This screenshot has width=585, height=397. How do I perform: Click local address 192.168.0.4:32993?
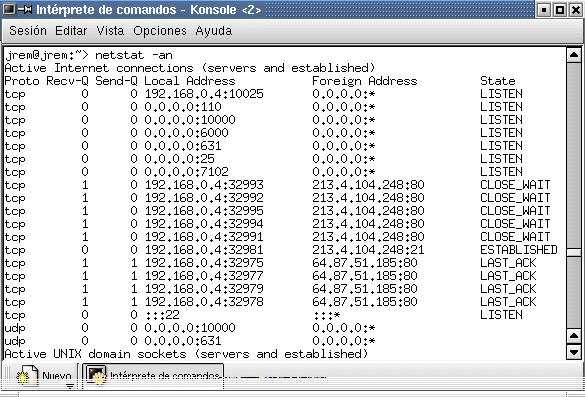[x=204, y=185]
